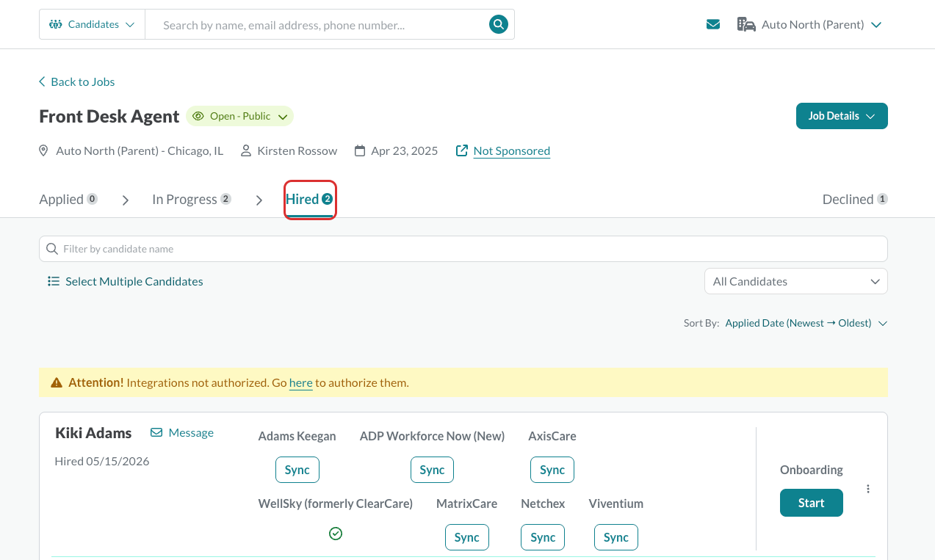Open the Candidates search type dropdown
Viewport: 935px width, 560px height.
coord(93,24)
